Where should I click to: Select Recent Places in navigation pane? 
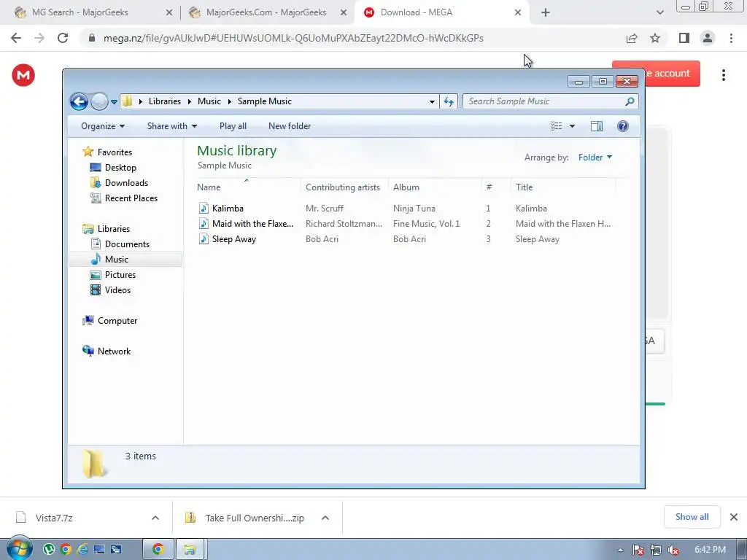(124, 198)
